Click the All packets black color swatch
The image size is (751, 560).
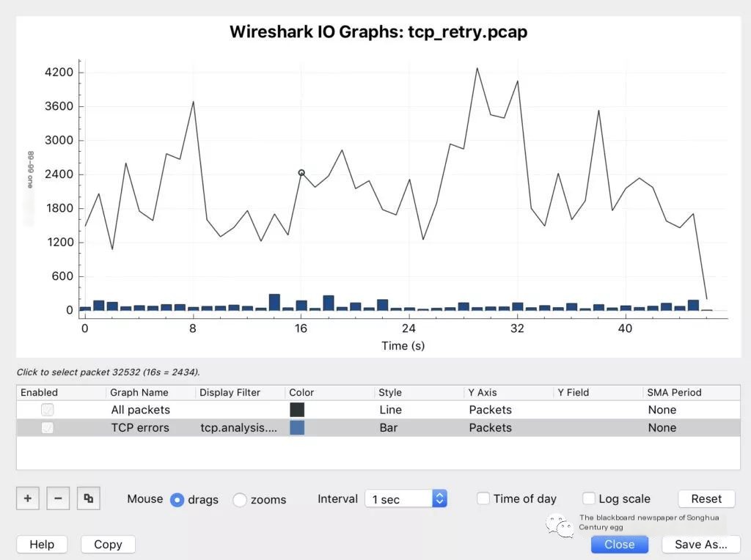tap(297, 410)
